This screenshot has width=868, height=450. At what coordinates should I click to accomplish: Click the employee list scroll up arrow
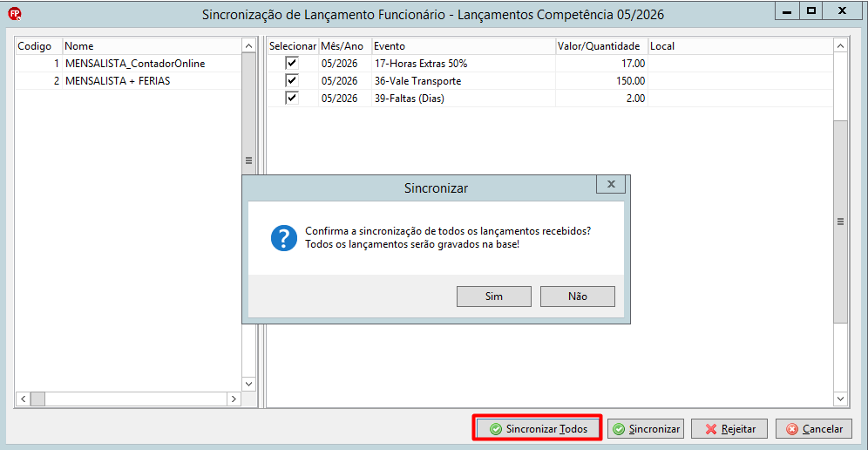click(x=248, y=45)
